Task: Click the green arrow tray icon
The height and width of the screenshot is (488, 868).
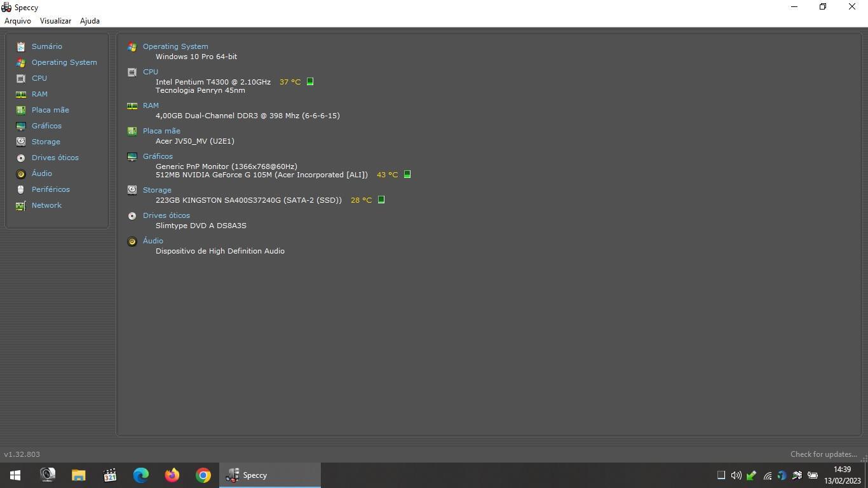Action: pyautogui.click(x=752, y=475)
